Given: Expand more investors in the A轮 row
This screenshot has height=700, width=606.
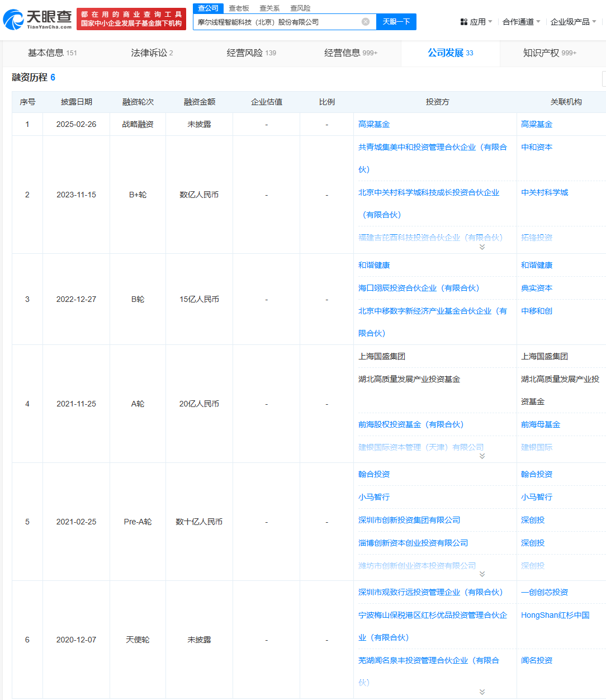Looking at the screenshot, I should tap(482, 456).
